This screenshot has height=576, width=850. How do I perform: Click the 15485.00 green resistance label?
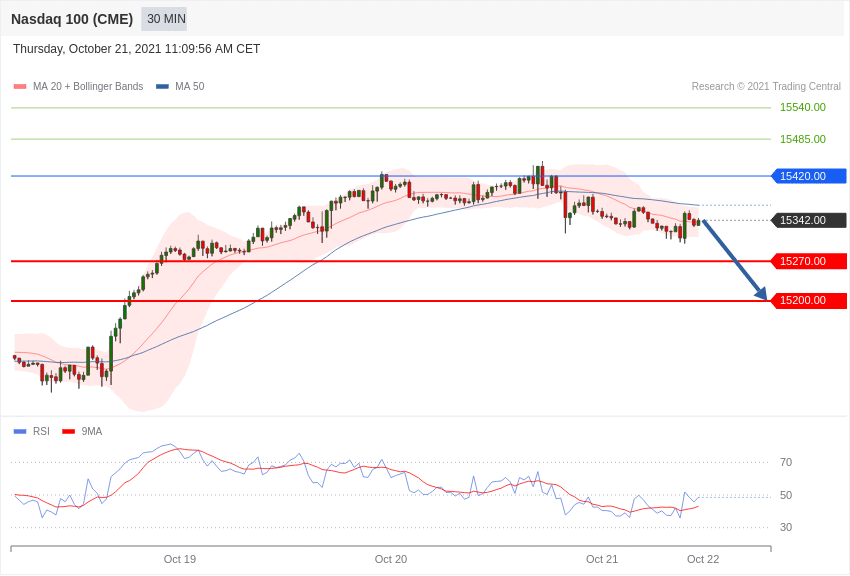802,139
